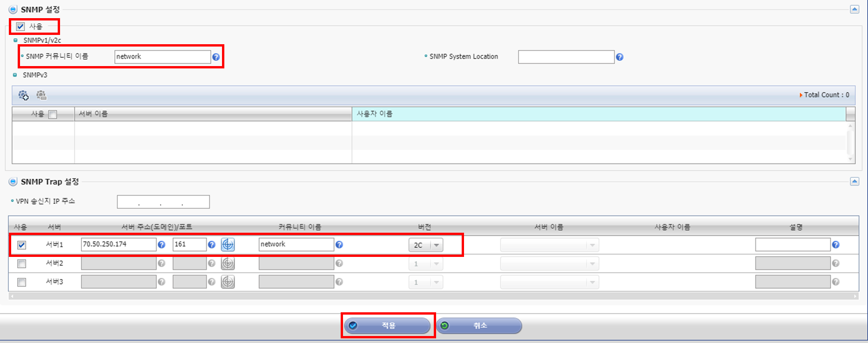Click help icon beside 서버1 description field

[836, 245]
